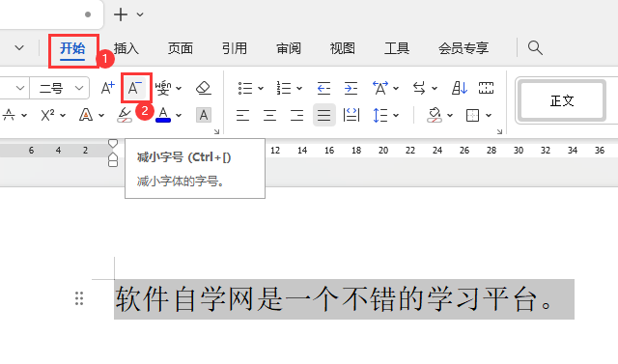Align text left
This screenshot has width=618, height=364.
click(x=242, y=116)
